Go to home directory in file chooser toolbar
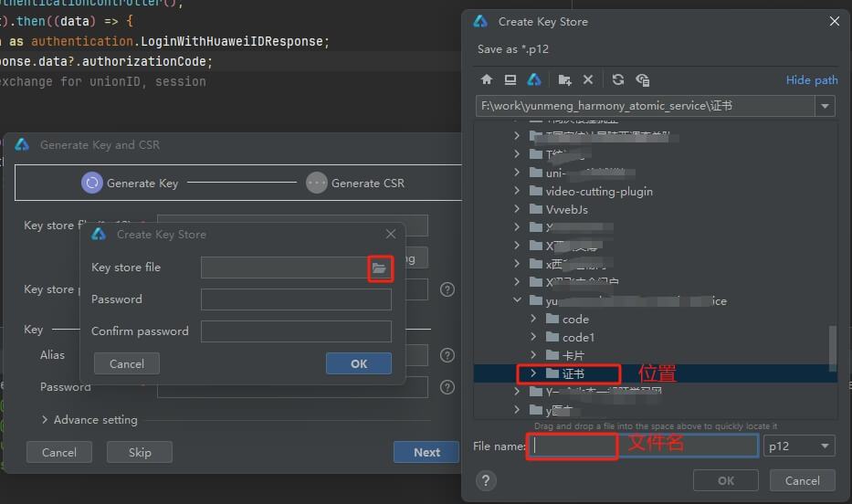 (487, 79)
